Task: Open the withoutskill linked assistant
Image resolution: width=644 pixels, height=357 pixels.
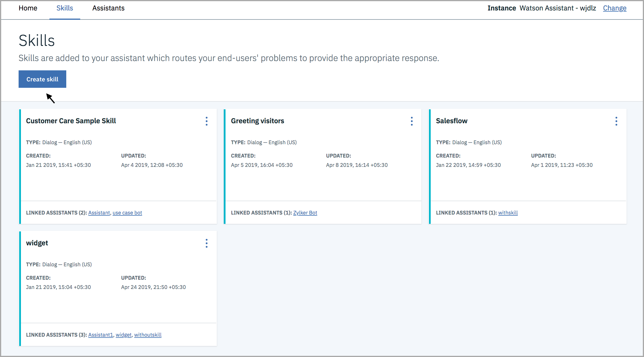Action: [148, 335]
